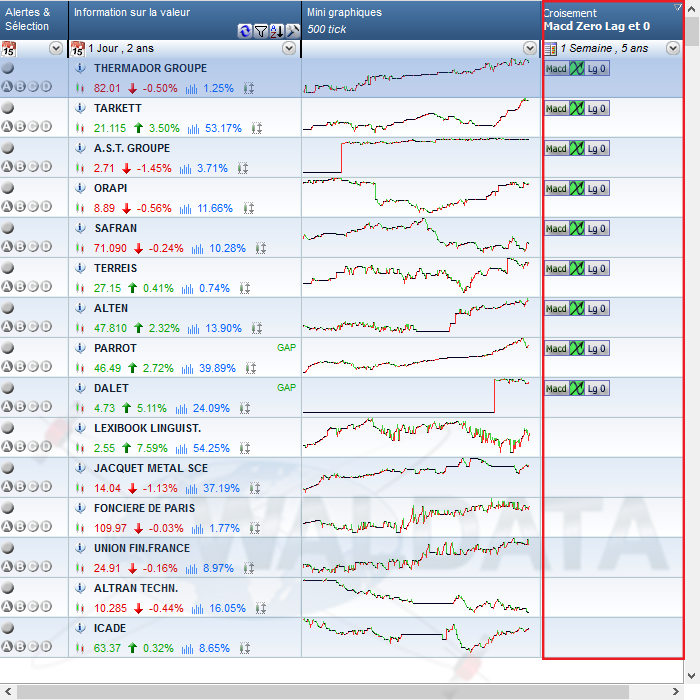
Task: Open FONCIERE DE PARIS stock name
Action: [x=144, y=508]
